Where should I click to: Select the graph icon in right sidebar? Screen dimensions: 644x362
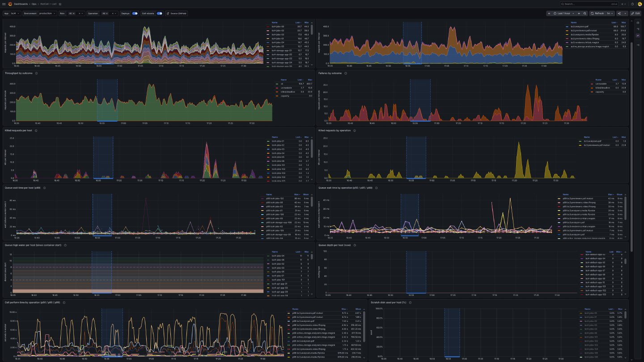point(638,35)
